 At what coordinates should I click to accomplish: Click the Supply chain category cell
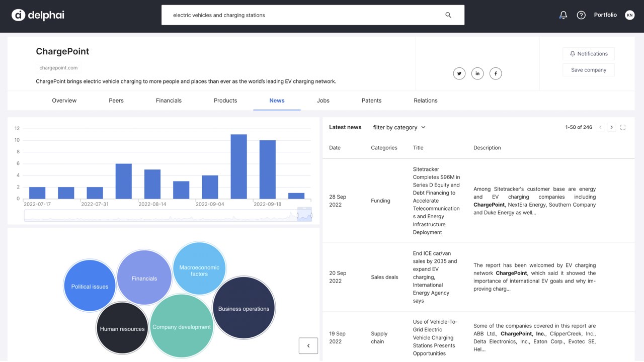379,337
